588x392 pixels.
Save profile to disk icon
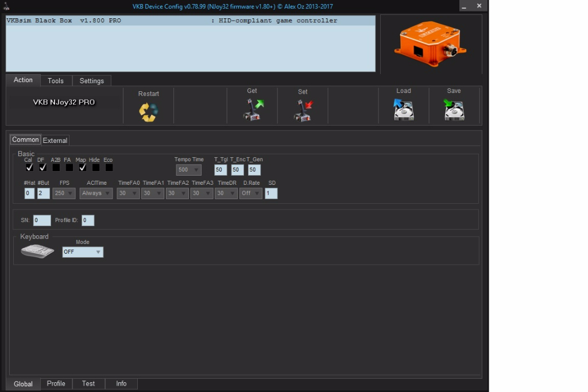(x=454, y=110)
